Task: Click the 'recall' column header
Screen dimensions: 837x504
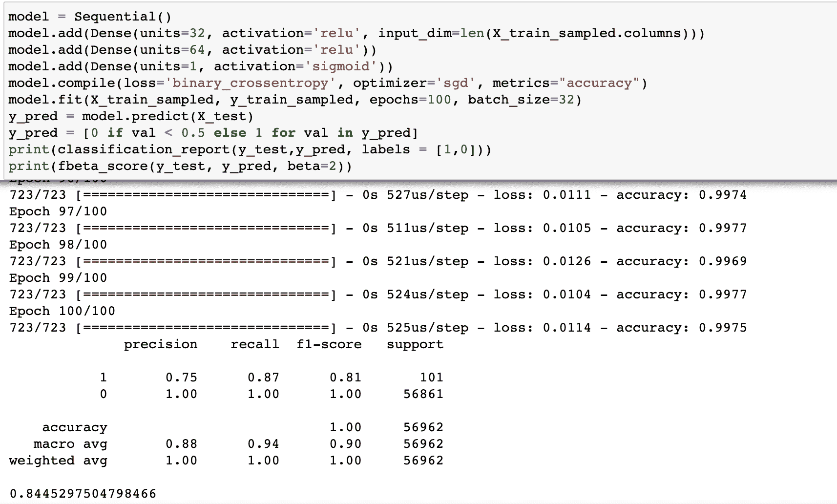Action: (255, 344)
